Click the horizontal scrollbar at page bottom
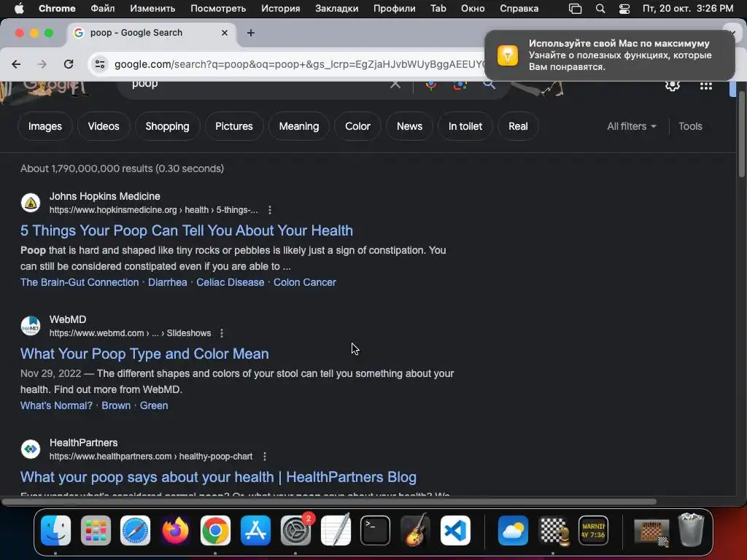This screenshot has width=747, height=560. 329,502
